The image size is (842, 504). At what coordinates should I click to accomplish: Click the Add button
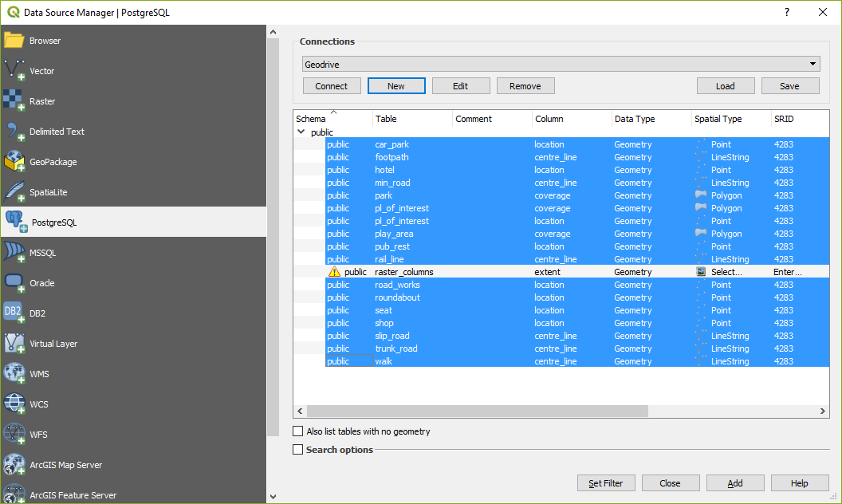[x=735, y=483]
